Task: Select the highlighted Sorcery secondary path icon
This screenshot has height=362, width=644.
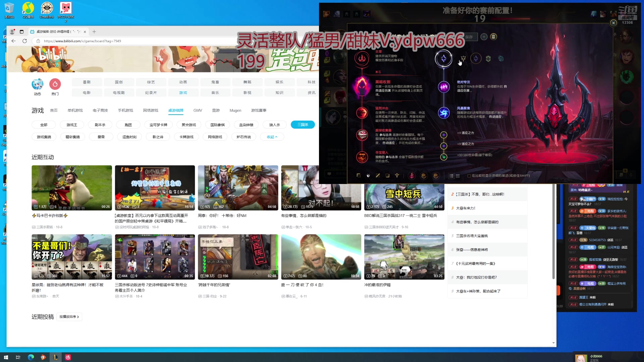Action: pyautogui.click(x=443, y=59)
